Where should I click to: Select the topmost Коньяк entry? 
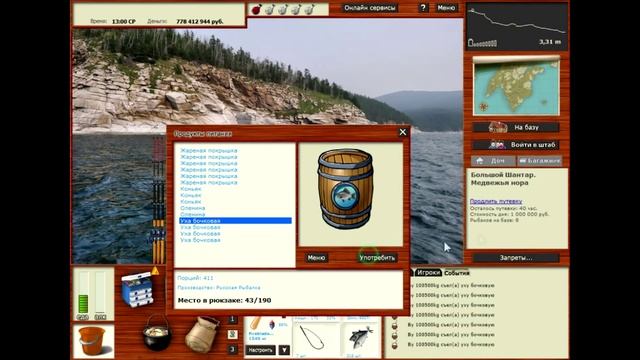(191, 189)
